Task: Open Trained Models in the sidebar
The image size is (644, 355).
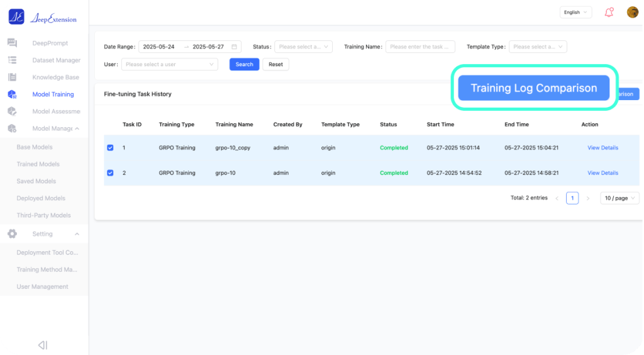Action: 38,164
